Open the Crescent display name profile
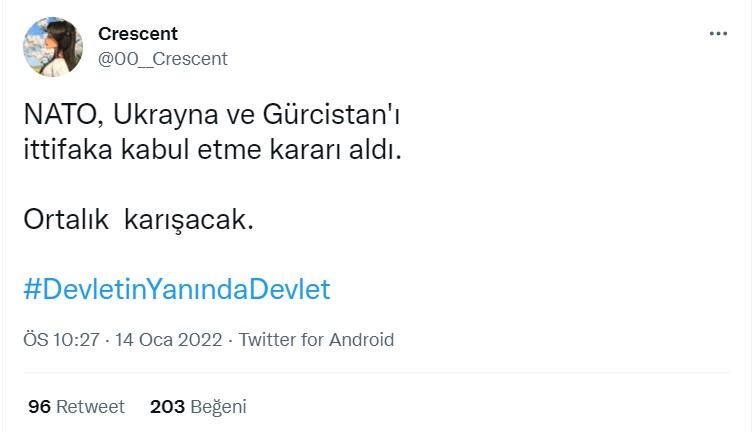 [138, 34]
